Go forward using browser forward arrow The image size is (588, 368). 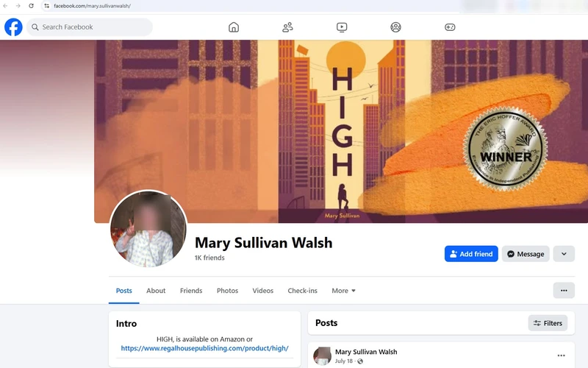[x=18, y=6]
